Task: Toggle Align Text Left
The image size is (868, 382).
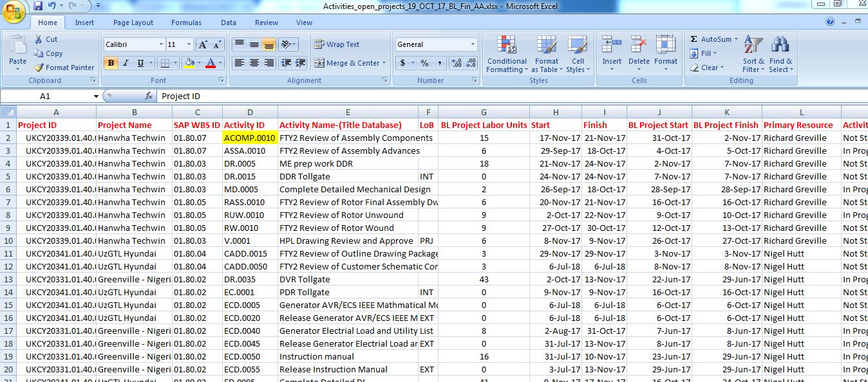Action: click(240, 63)
